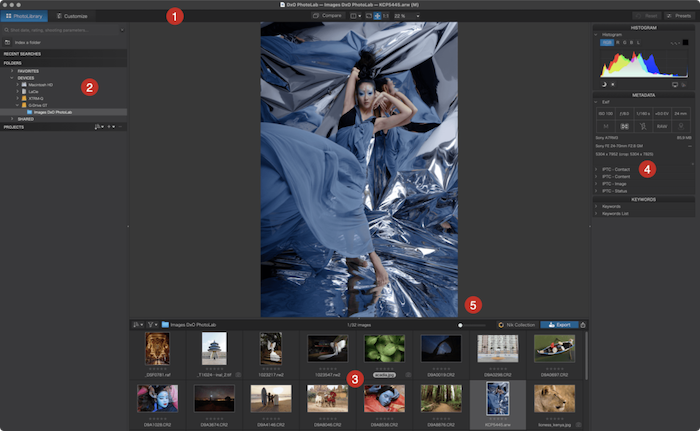Select the RGB histogram channel button

point(607,43)
